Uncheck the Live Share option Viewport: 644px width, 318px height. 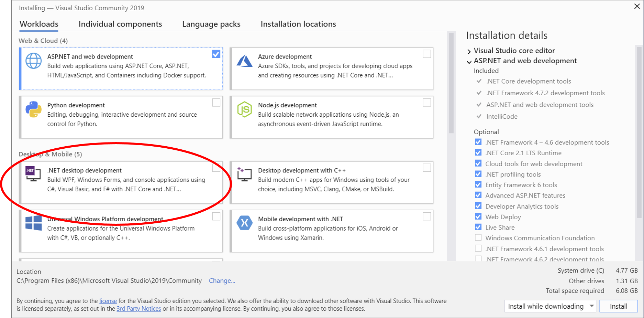click(478, 227)
